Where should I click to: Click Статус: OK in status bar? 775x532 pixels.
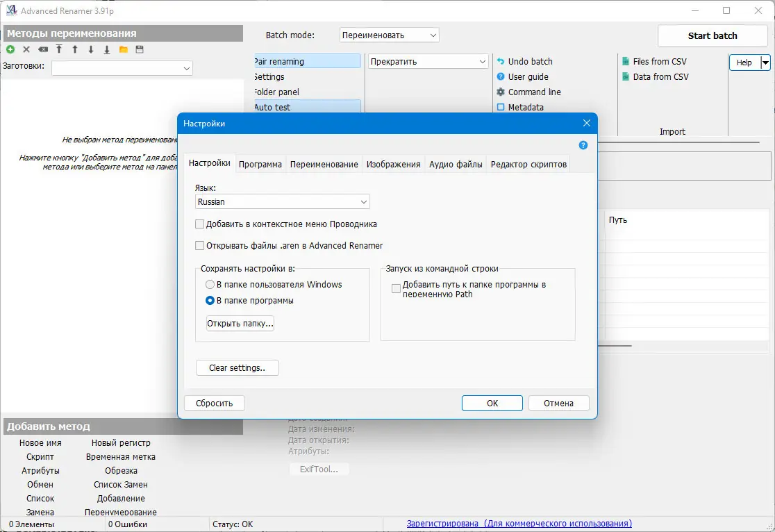pos(233,524)
